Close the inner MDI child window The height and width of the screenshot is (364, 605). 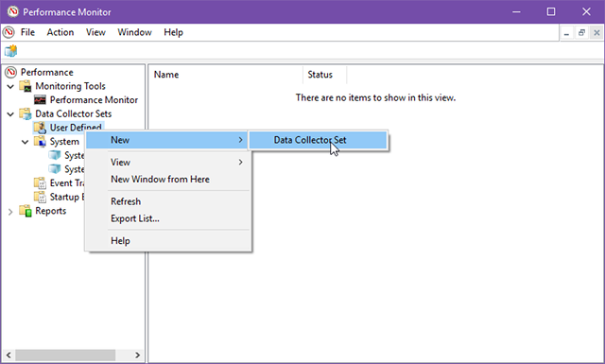click(x=596, y=33)
